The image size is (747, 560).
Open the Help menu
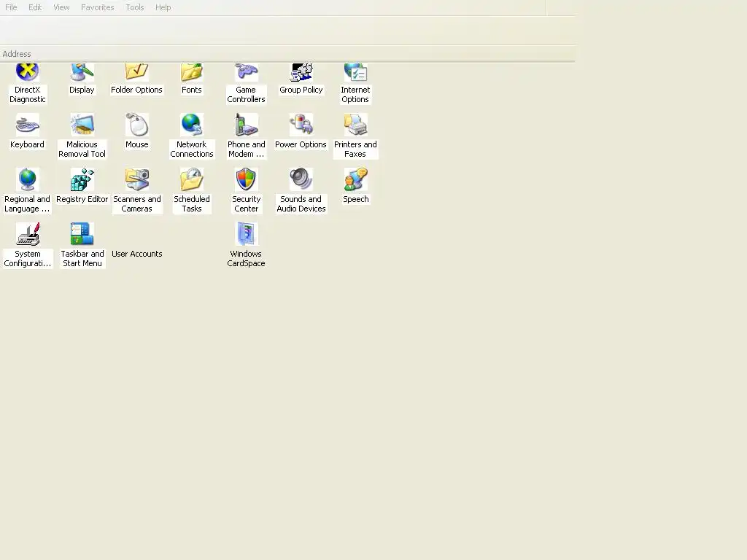[x=163, y=7]
